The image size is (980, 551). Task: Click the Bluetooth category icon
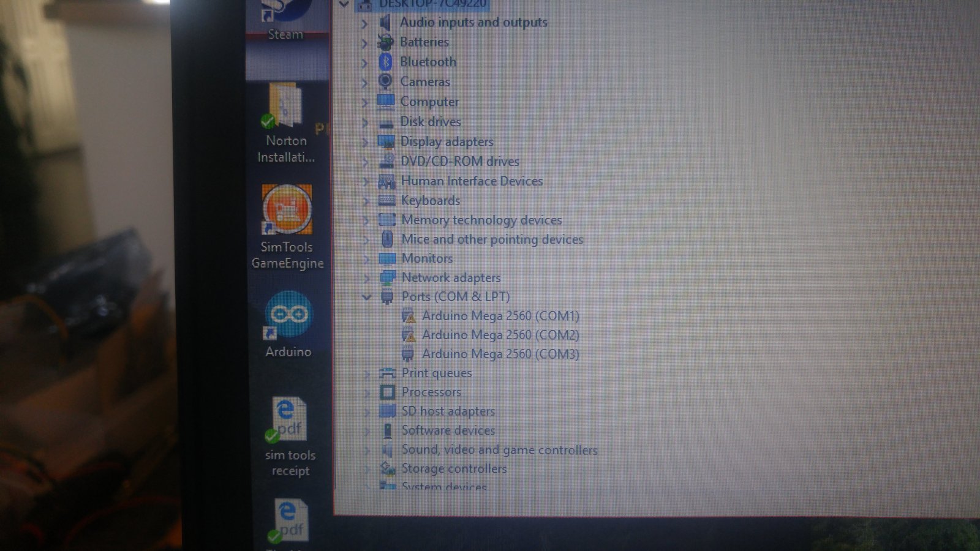coord(385,62)
